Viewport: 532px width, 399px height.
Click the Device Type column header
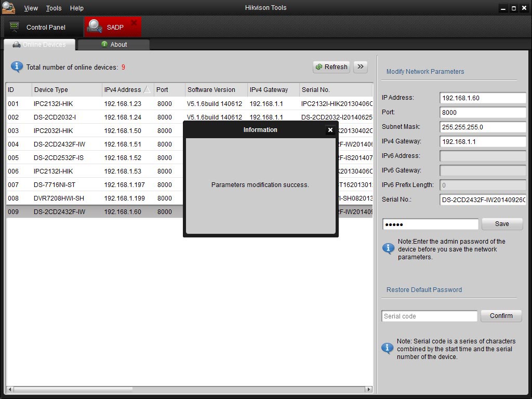[x=67, y=89]
